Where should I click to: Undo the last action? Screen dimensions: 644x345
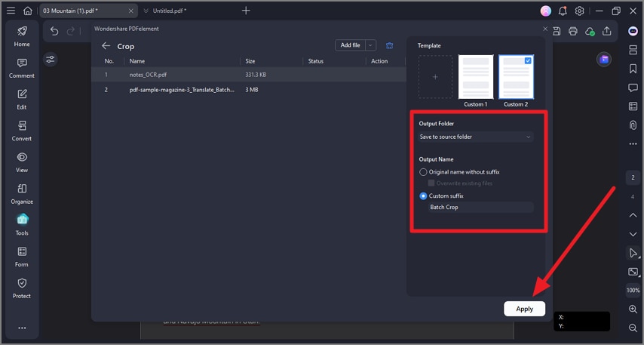point(54,31)
